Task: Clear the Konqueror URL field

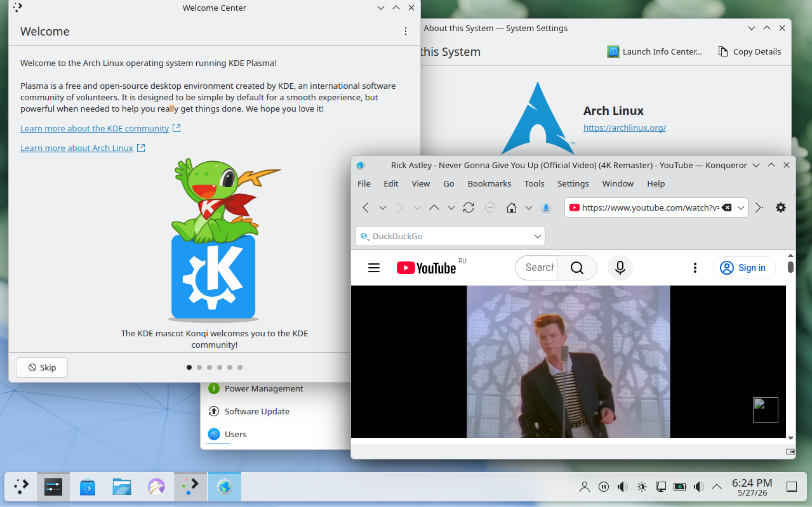Action: [727, 207]
